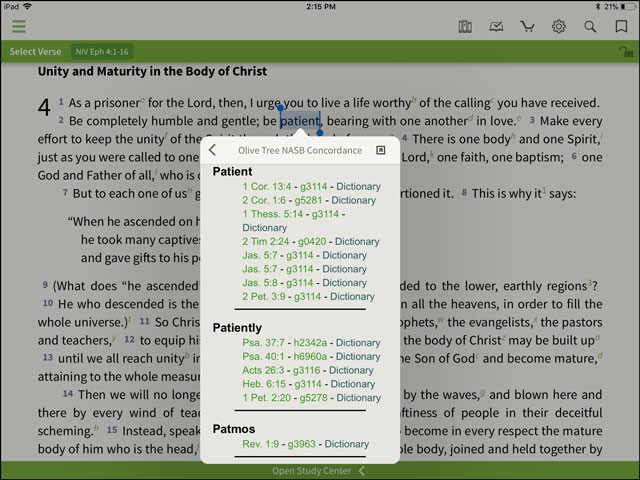Viewport: 640px width, 480px height.
Task: Open Dictionary link for Acts 26:3
Action: (351, 370)
